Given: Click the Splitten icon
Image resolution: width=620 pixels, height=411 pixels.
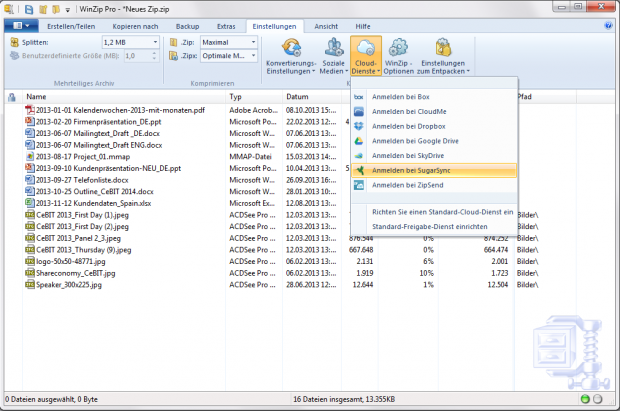Looking at the screenshot, I should pos(15,42).
